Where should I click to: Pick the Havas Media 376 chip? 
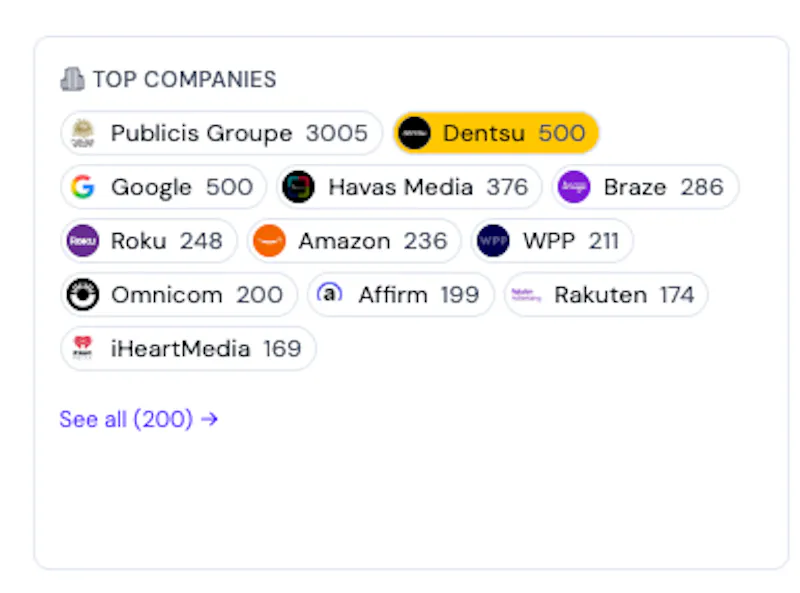click(x=409, y=187)
